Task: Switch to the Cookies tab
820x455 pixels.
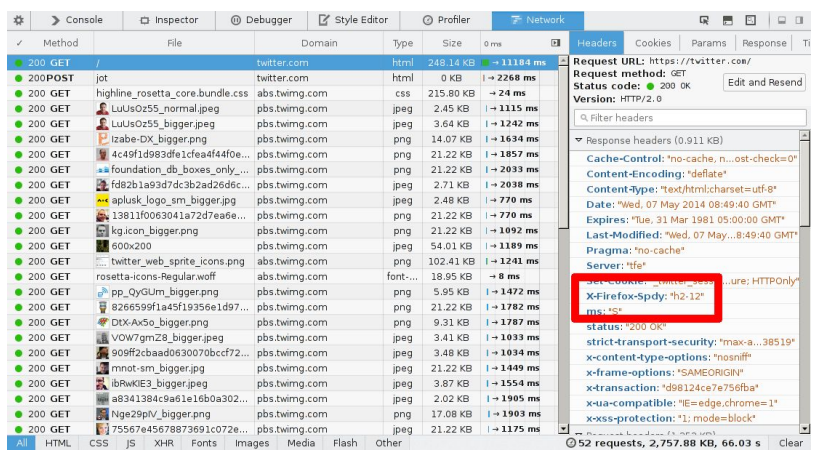Action: point(653,43)
